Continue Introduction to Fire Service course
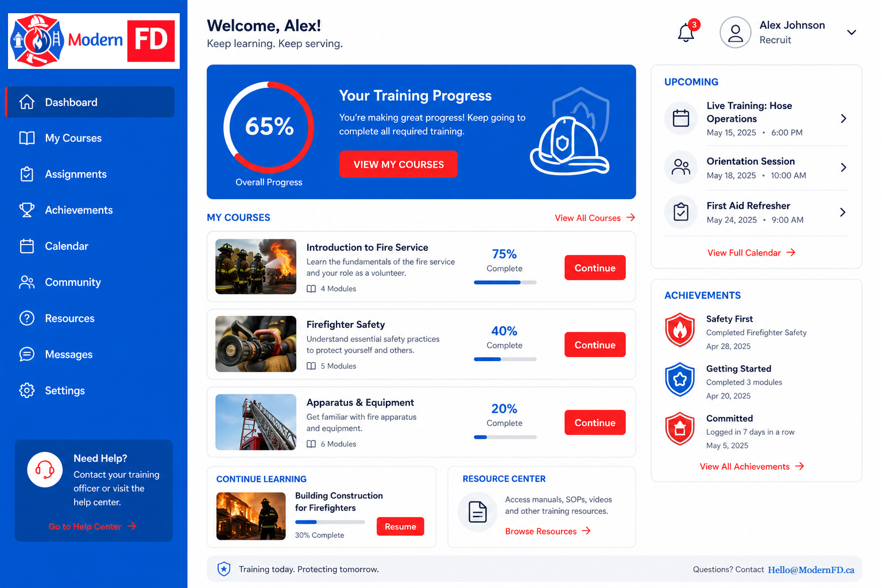882x588 pixels. click(x=595, y=268)
